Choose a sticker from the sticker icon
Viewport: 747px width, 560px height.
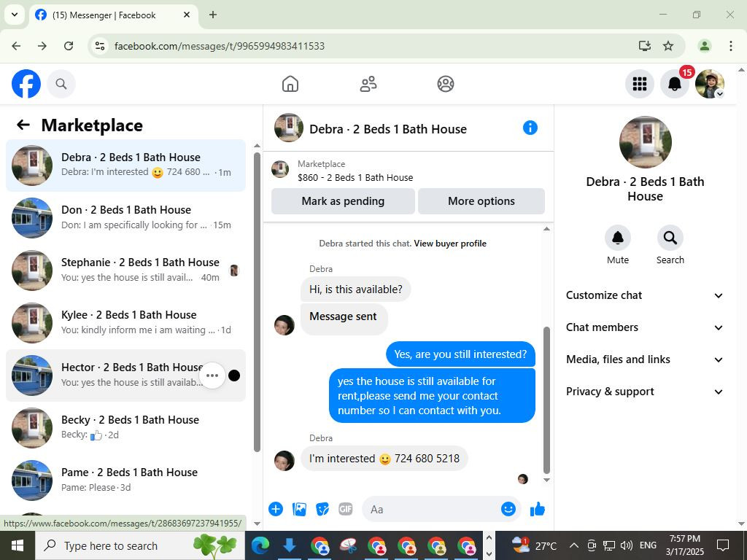click(x=322, y=509)
